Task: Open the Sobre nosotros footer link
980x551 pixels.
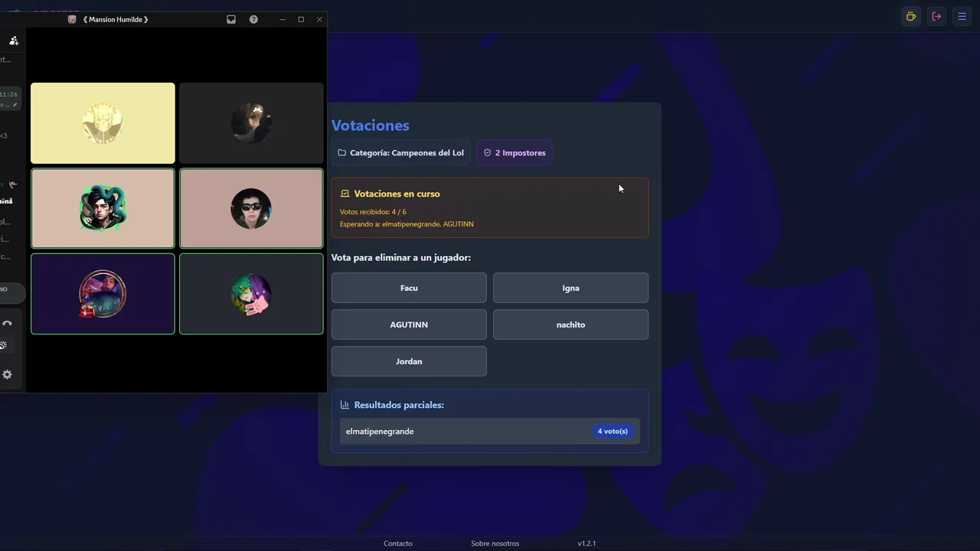Action: pos(495,543)
